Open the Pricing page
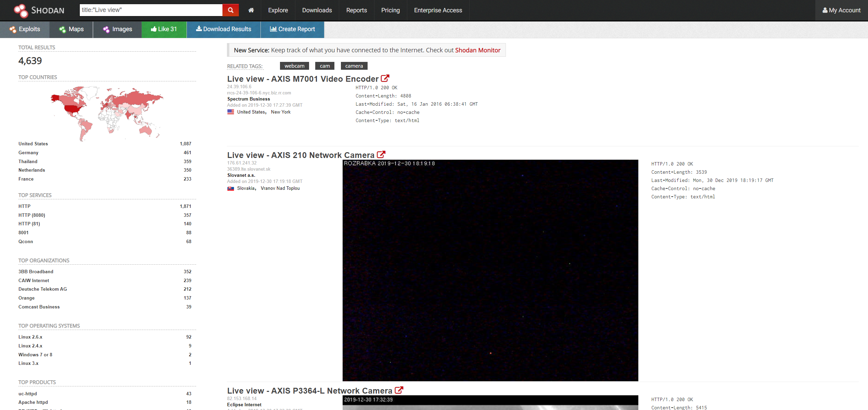 tap(390, 10)
